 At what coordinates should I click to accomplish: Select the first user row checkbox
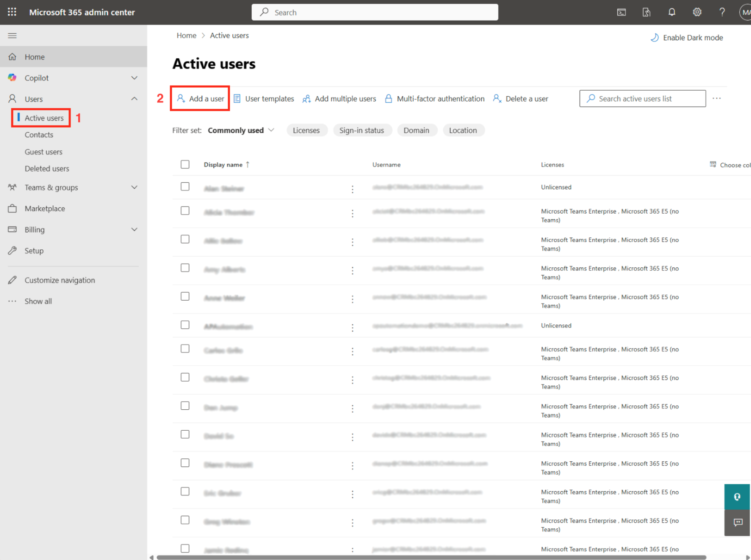pyautogui.click(x=185, y=187)
